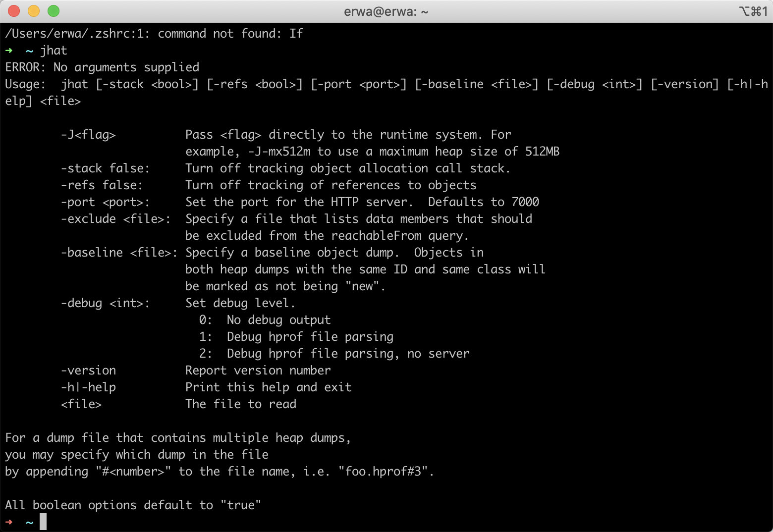Click the -stack false: option text

tap(105, 168)
